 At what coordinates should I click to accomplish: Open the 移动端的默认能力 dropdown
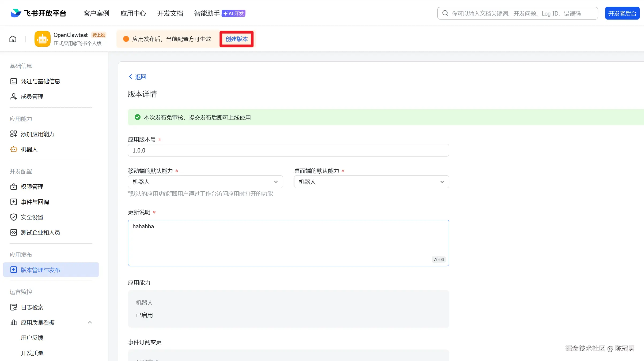coord(205,182)
